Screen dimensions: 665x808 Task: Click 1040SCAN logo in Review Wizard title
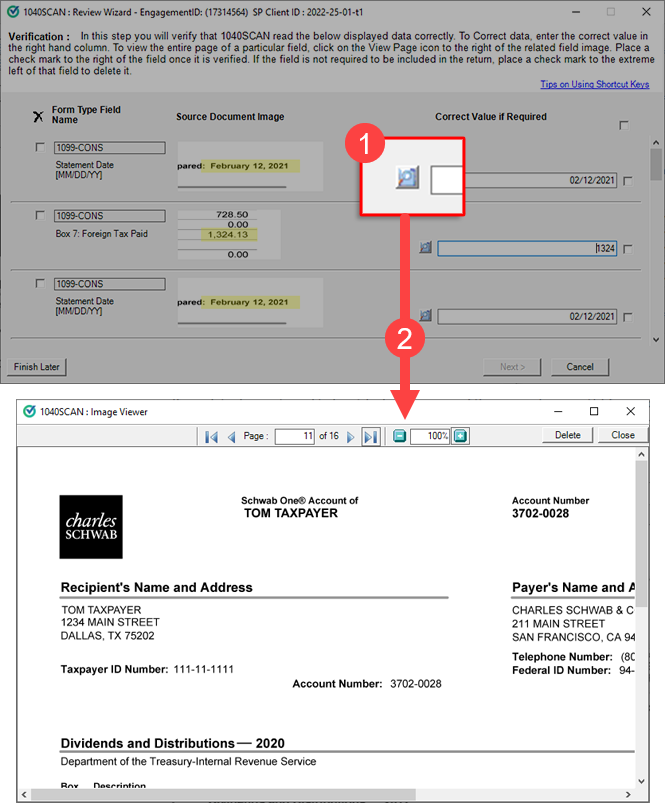click(13, 12)
